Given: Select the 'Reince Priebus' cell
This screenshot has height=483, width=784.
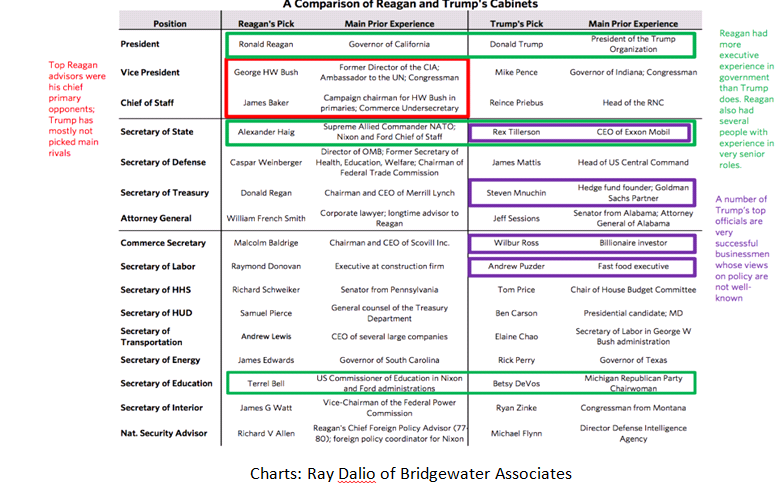Looking at the screenshot, I should [516, 102].
